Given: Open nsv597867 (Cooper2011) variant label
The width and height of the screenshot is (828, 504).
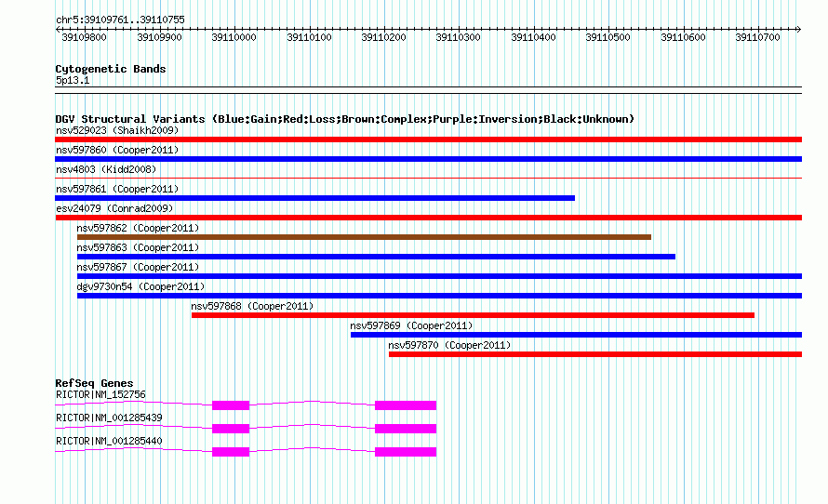Looking at the screenshot, I should coord(138,267).
